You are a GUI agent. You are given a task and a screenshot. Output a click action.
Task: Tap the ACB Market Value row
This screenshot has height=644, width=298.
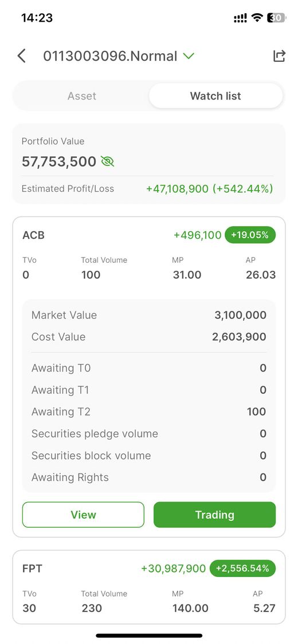149,315
